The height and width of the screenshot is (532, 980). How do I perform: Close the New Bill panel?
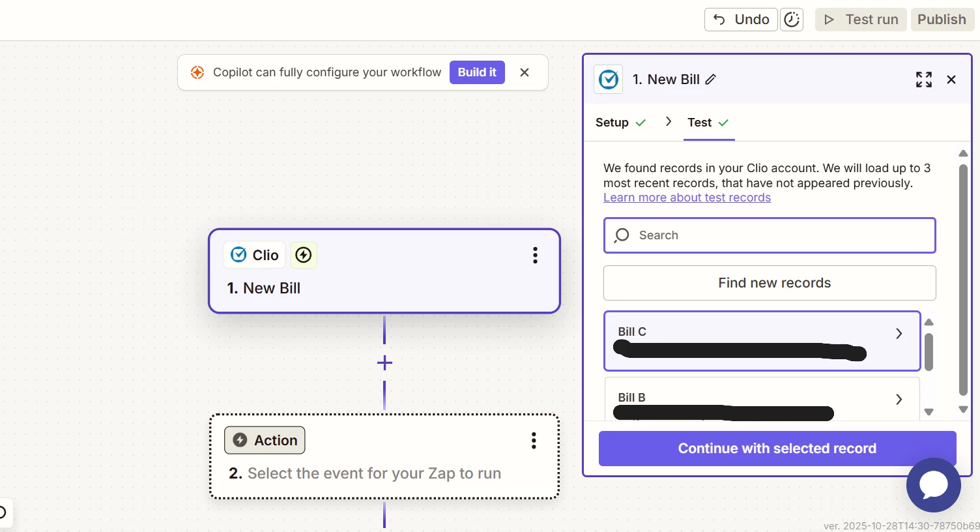[x=951, y=80]
